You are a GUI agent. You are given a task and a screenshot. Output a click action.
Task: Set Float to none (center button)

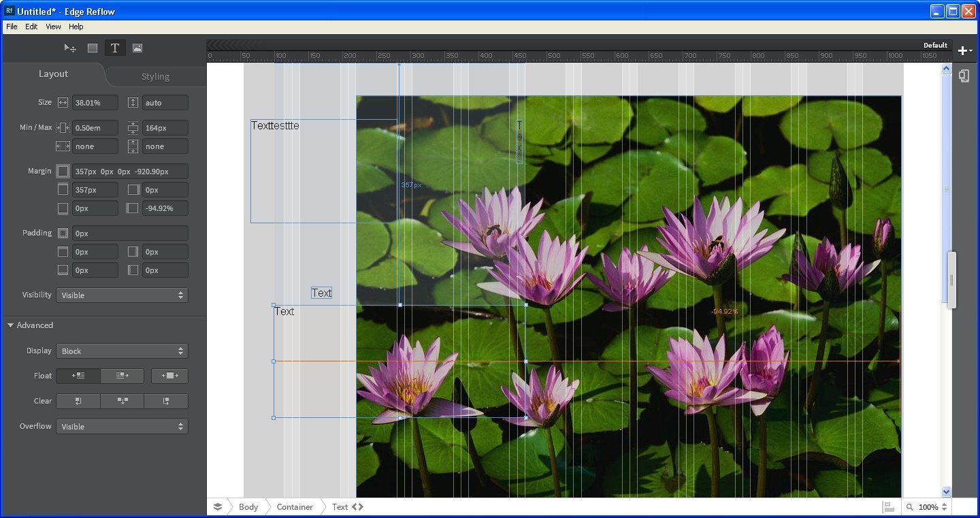(x=169, y=376)
